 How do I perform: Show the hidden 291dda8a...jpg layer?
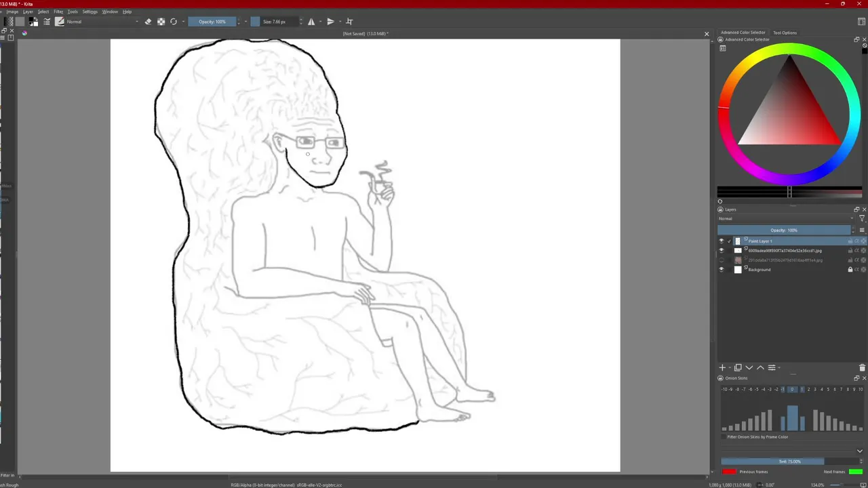click(x=722, y=260)
